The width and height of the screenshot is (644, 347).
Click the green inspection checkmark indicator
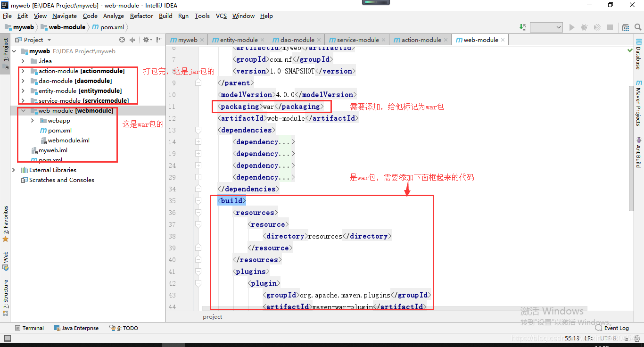[x=630, y=50]
